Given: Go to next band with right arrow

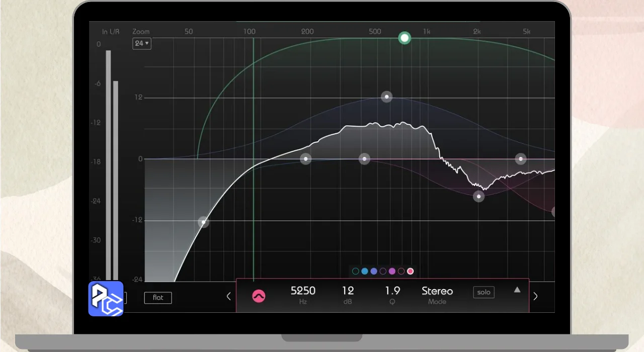Looking at the screenshot, I should pos(535,296).
